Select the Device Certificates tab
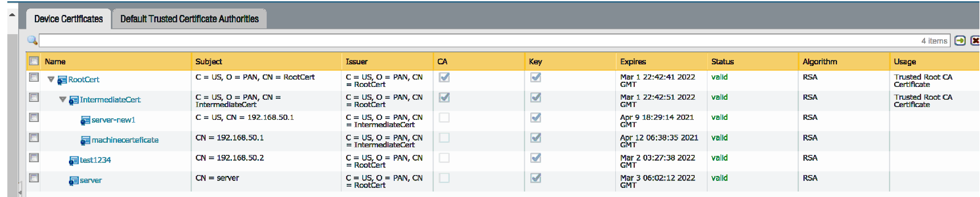980x197 pixels. [x=68, y=19]
